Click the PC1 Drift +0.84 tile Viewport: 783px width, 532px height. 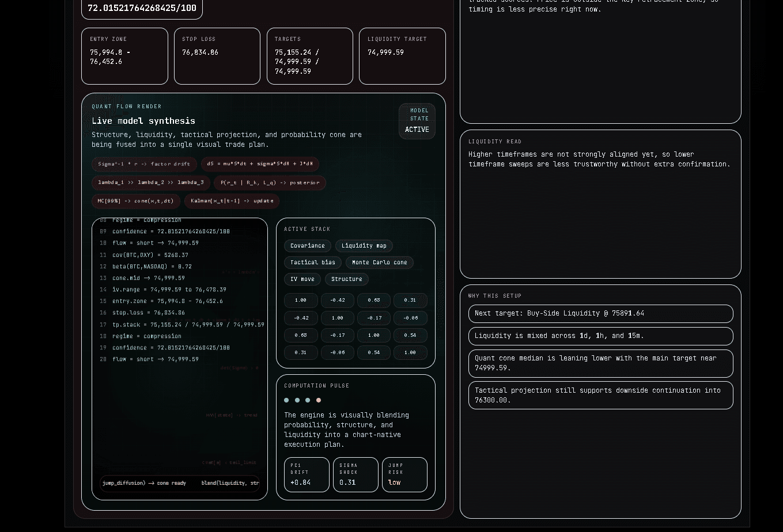307,474
